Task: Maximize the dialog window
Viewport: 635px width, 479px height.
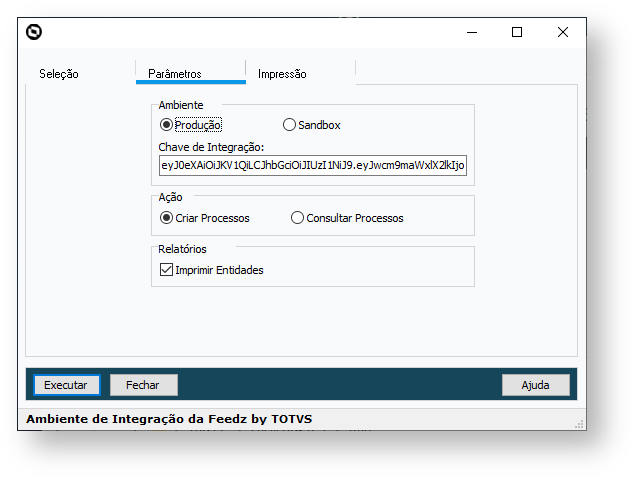Action: point(517,32)
